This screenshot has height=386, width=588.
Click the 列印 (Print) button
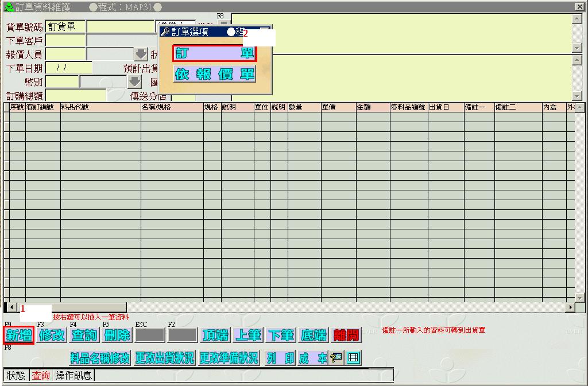(281, 358)
